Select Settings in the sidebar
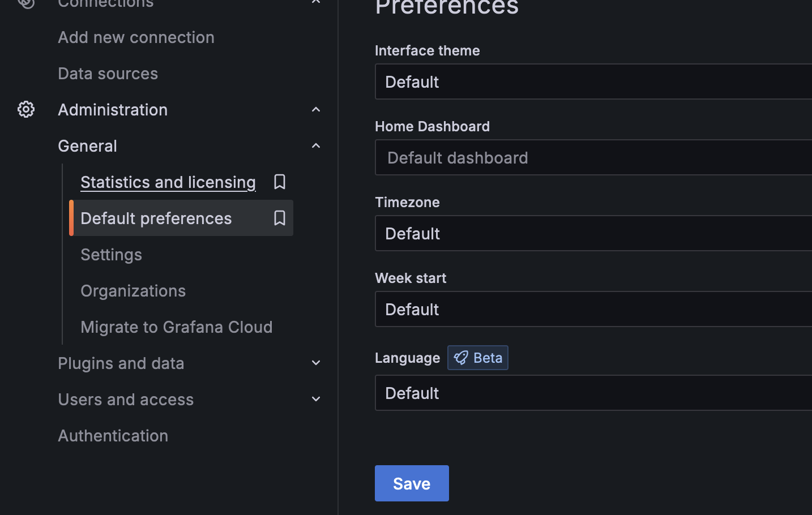 click(111, 254)
